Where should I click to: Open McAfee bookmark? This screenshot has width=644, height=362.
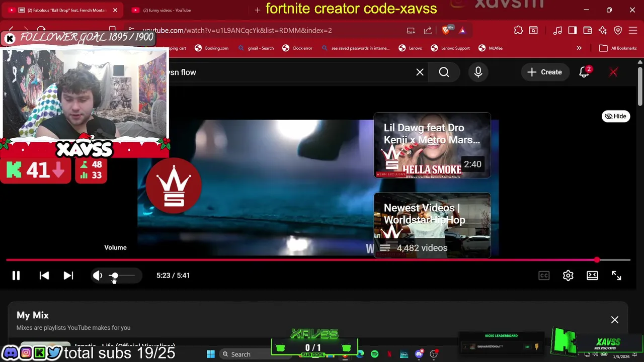pos(491,48)
